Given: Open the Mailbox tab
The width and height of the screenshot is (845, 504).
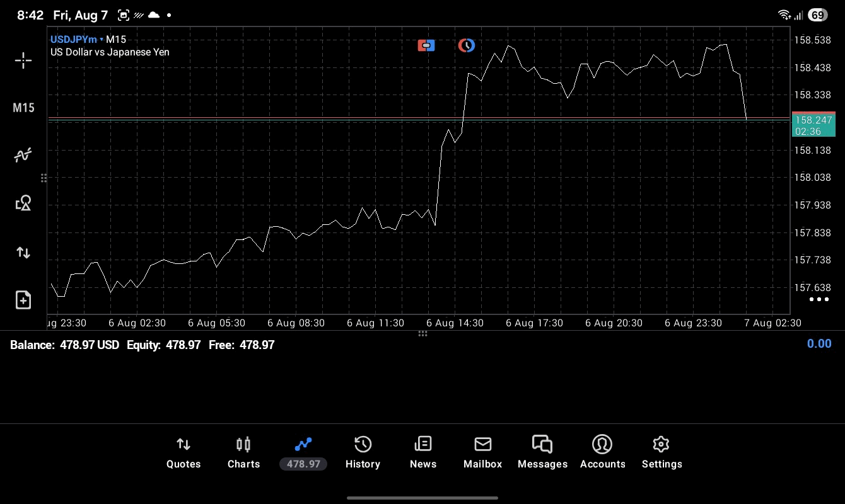Looking at the screenshot, I should (x=483, y=452).
